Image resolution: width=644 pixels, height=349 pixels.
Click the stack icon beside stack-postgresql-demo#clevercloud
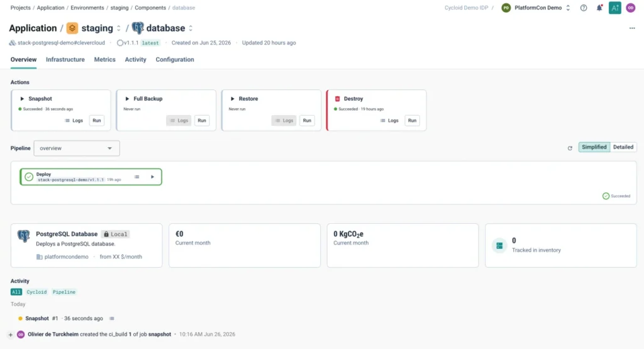pyautogui.click(x=13, y=43)
